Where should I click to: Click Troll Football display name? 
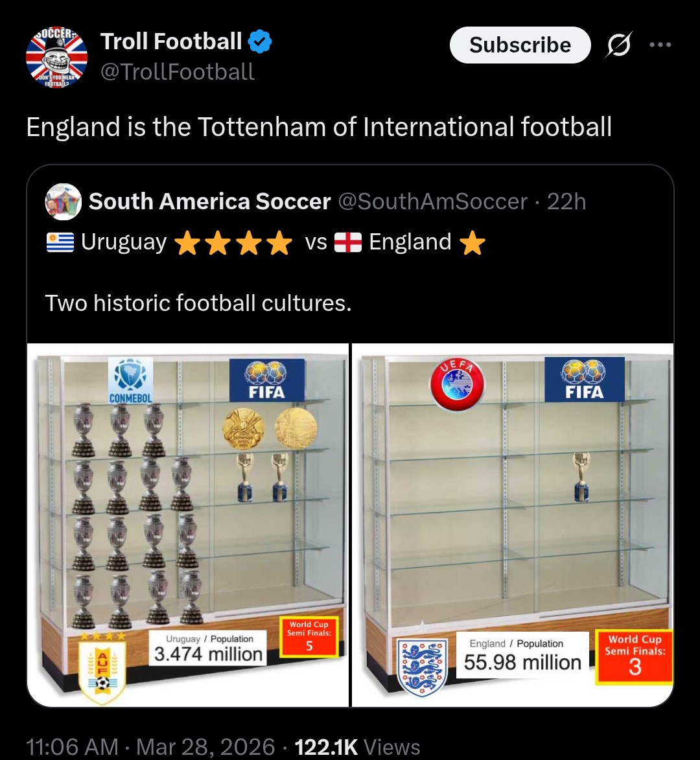pos(171,42)
